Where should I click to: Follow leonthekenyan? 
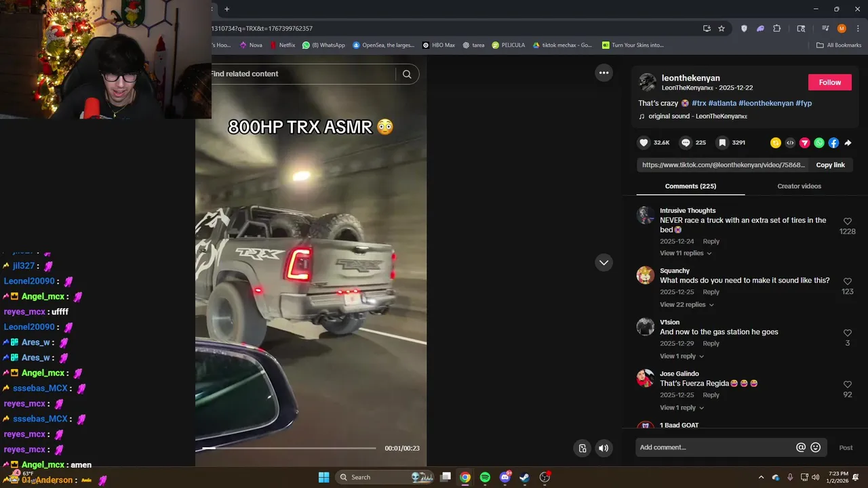[x=829, y=82]
